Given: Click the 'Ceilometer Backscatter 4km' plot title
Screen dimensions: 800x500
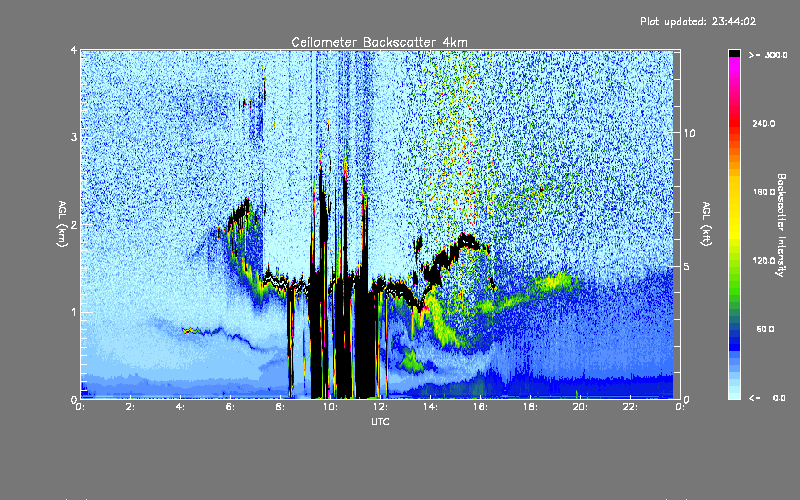Looking at the screenshot, I should (x=379, y=42).
